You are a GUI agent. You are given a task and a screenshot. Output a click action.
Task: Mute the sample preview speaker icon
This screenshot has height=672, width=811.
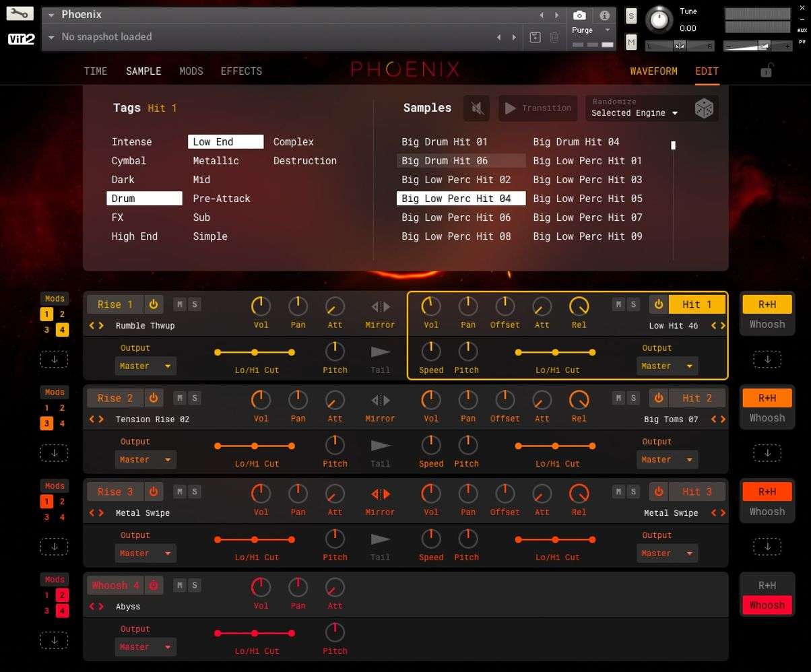click(476, 108)
